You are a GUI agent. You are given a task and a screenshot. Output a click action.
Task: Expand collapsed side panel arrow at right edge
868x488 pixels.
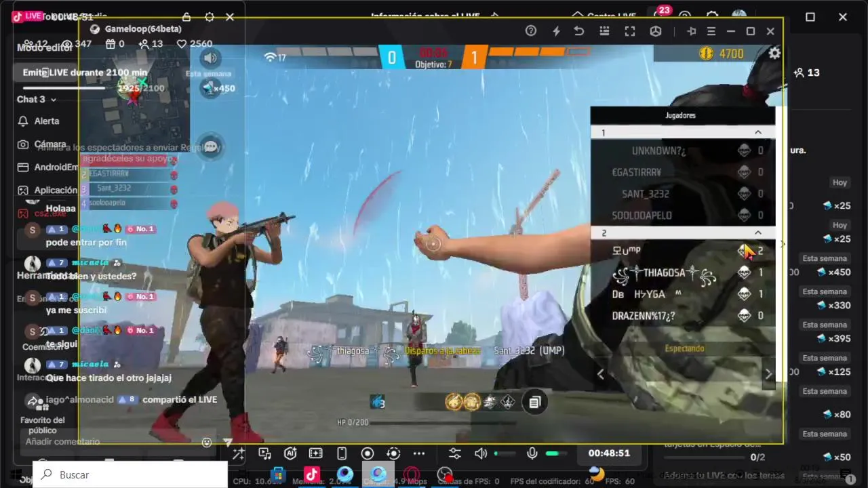(x=783, y=244)
